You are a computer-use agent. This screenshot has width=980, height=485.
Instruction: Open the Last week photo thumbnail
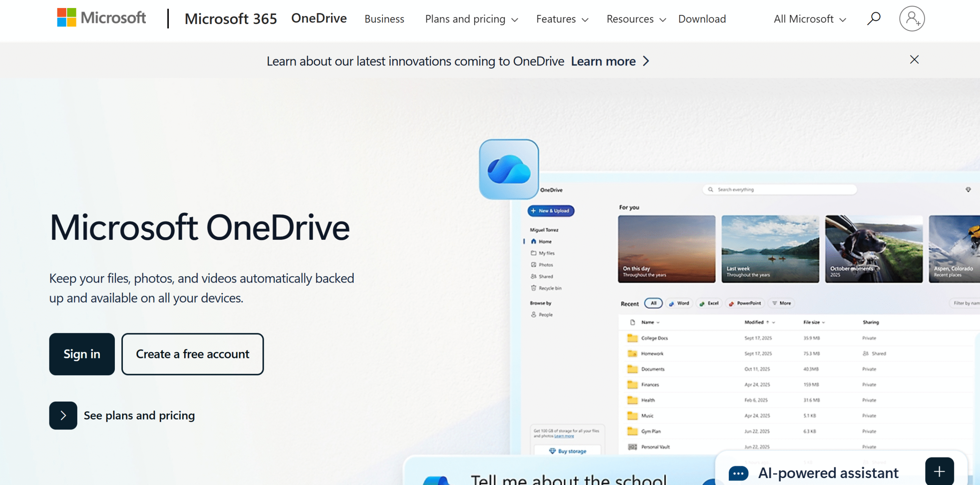[770, 249]
